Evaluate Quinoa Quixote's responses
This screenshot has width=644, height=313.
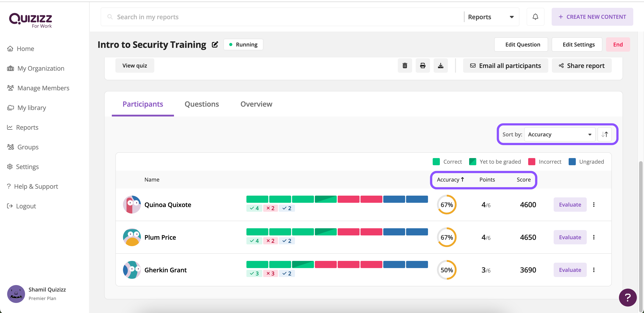570,205
